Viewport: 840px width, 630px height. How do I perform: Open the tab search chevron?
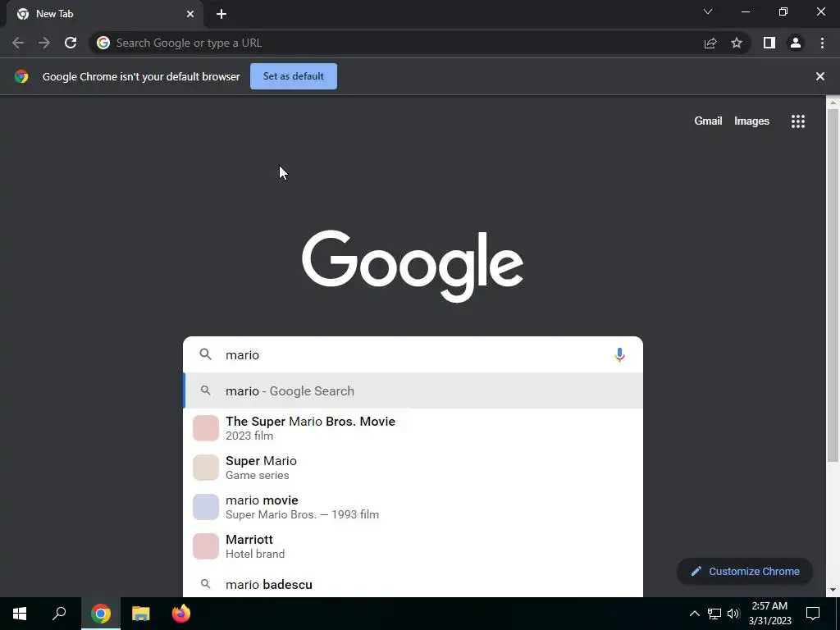point(708,11)
